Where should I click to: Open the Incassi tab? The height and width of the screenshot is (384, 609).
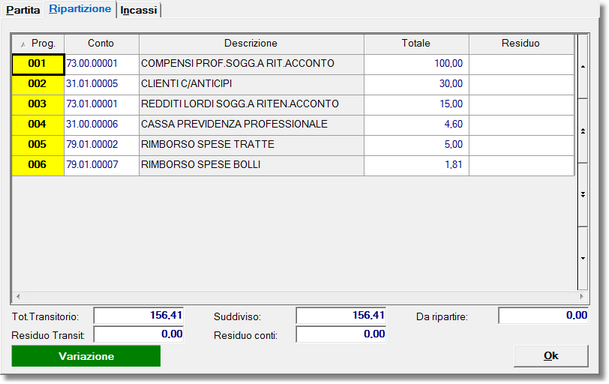point(139,10)
